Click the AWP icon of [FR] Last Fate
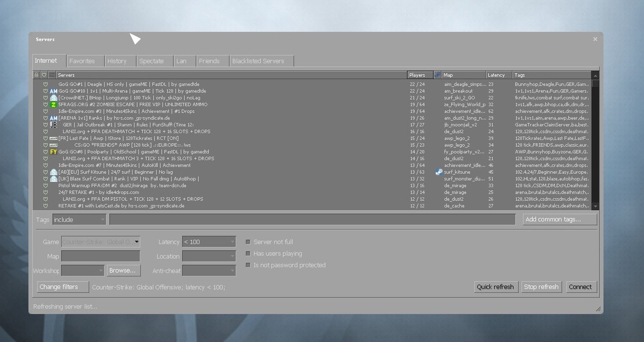This screenshot has height=342, width=644. pyautogui.click(x=54, y=138)
